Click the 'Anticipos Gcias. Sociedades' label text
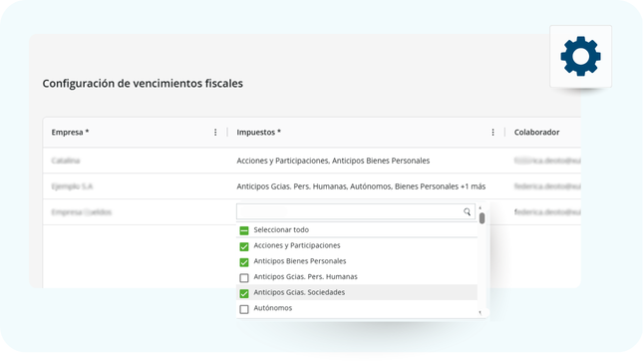644x364 pixels. click(x=299, y=292)
